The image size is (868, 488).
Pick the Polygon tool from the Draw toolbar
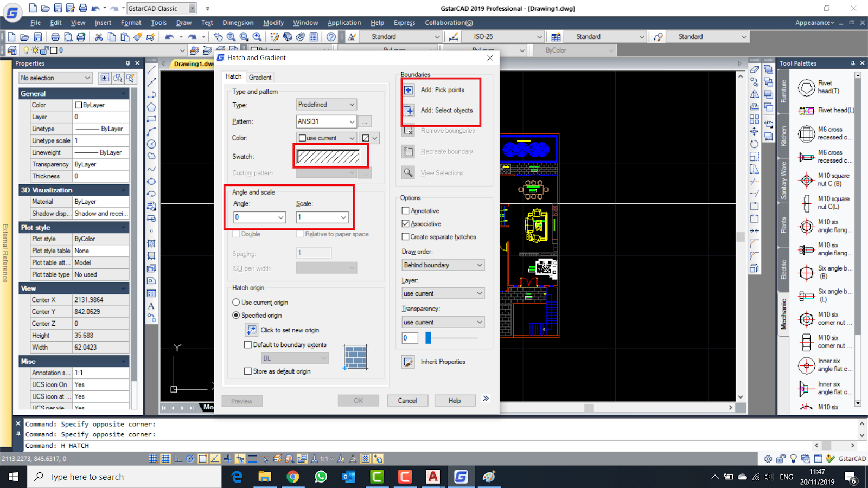pyautogui.click(x=151, y=107)
